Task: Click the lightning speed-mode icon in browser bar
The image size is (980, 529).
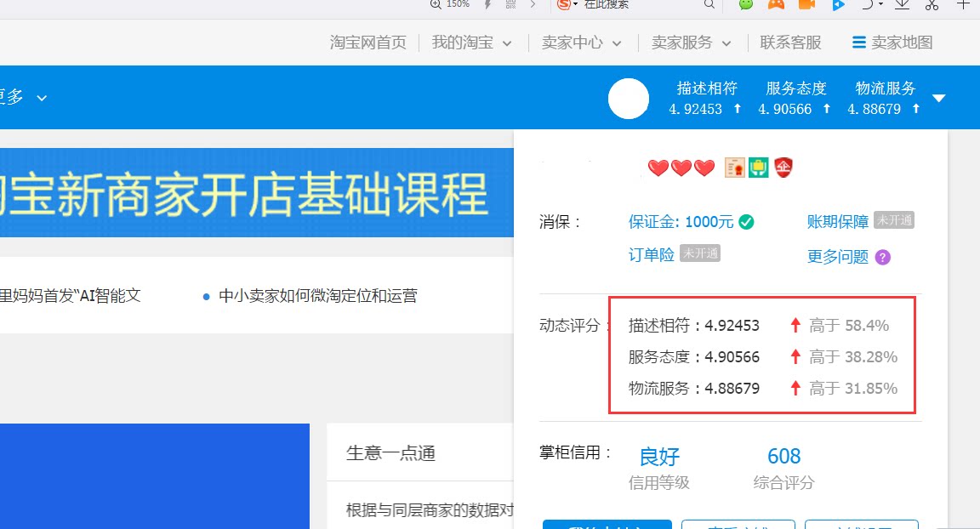Action: (487, 4)
